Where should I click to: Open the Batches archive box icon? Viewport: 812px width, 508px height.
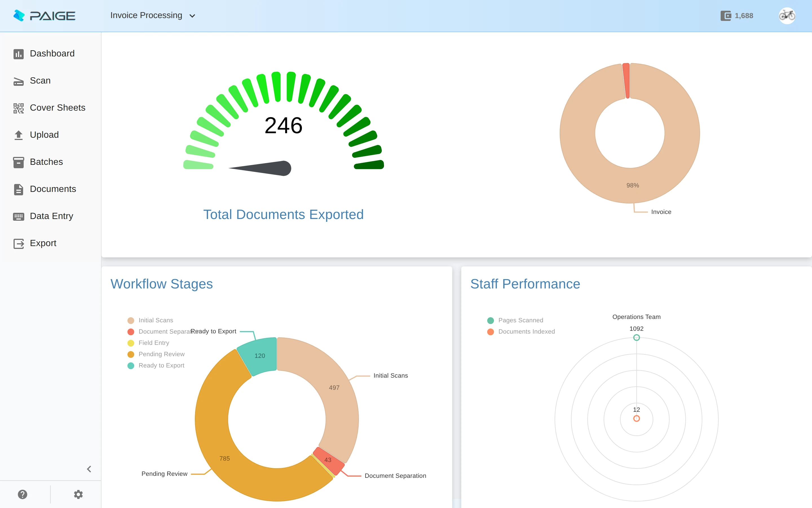click(x=18, y=162)
